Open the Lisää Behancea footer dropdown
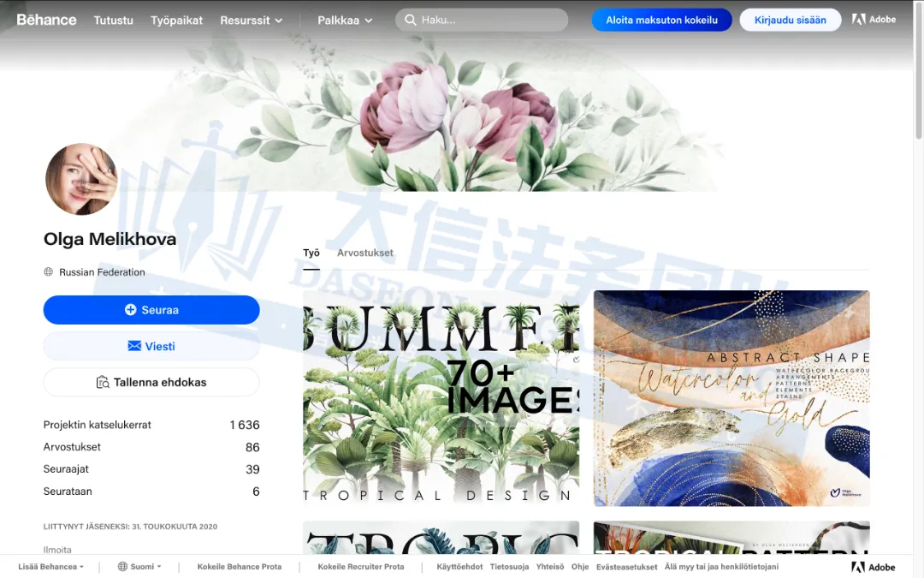 [50, 566]
